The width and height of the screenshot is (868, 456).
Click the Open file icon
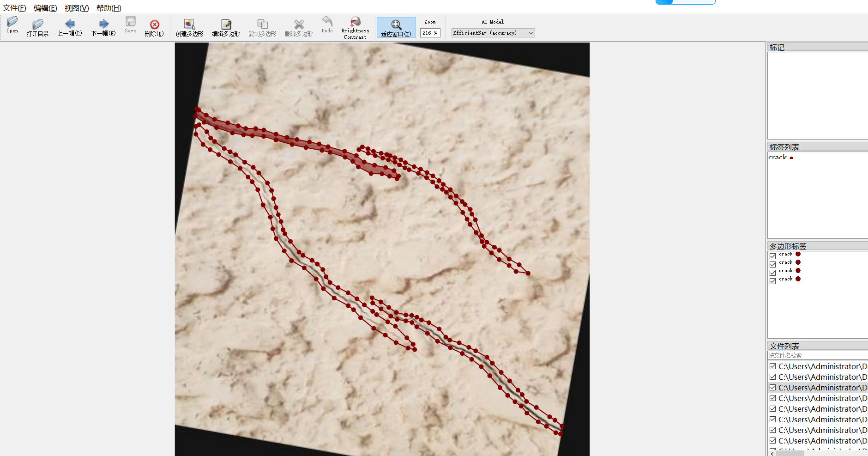tap(12, 22)
